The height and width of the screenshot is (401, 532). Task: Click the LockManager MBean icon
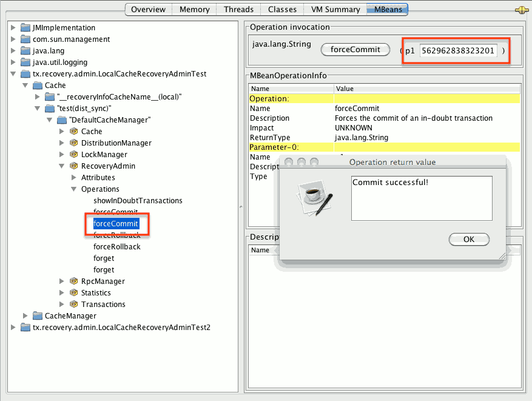point(74,155)
